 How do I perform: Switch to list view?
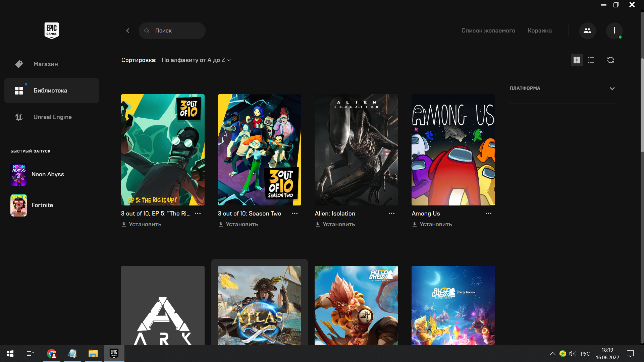click(x=591, y=60)
